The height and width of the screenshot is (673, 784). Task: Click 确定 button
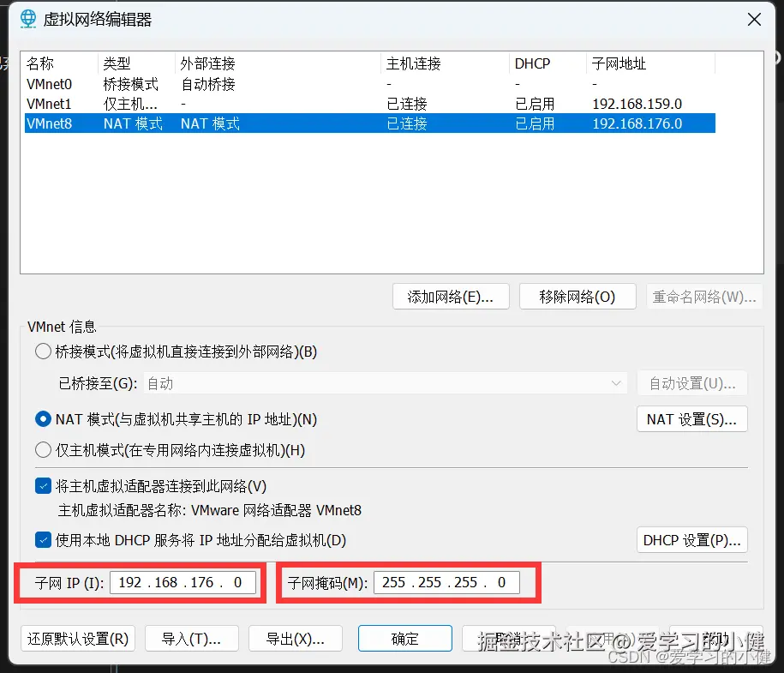(x=405, y=639)
